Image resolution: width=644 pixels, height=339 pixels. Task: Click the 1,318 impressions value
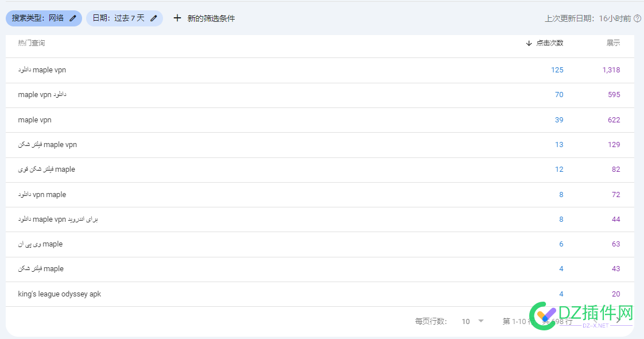(x=611, y=70)
